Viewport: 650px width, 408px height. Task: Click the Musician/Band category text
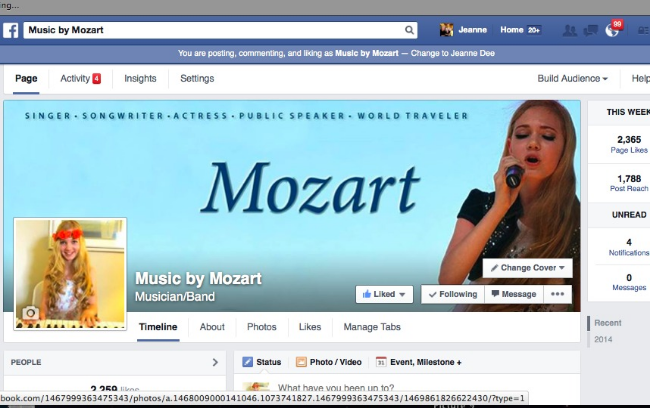pyautogui.click(x=175, y=297)
